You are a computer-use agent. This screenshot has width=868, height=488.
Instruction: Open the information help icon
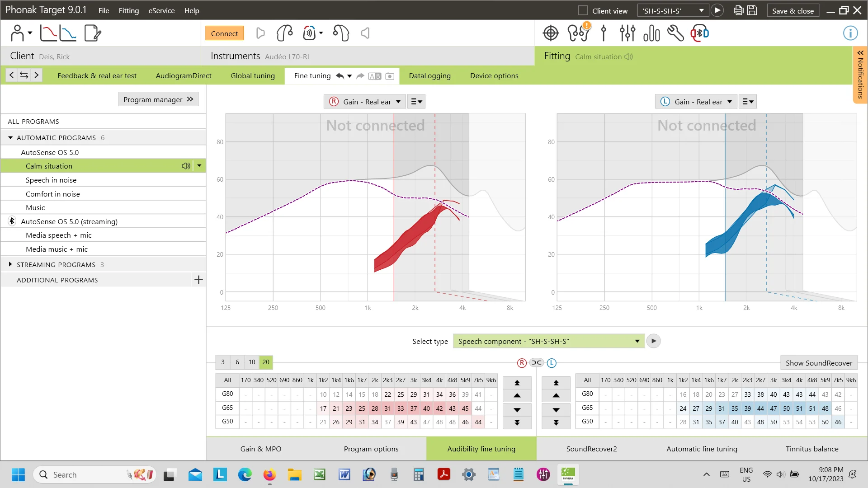point(850,33)
